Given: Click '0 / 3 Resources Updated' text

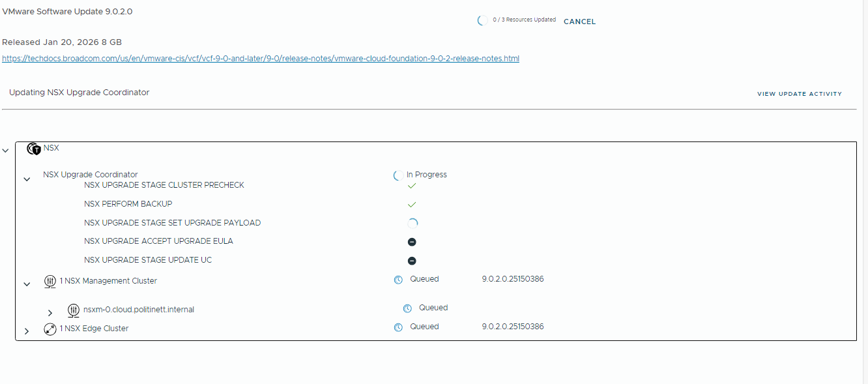Looking at the screenshot, I should coord(525,20).
